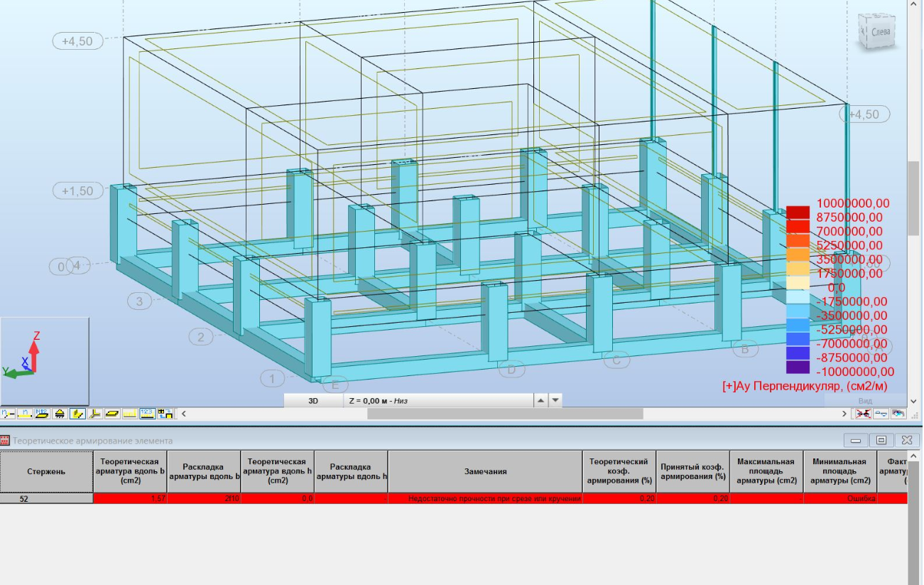
Task: Toggle the eye visibility icon
Action: [x=898, y=413]
